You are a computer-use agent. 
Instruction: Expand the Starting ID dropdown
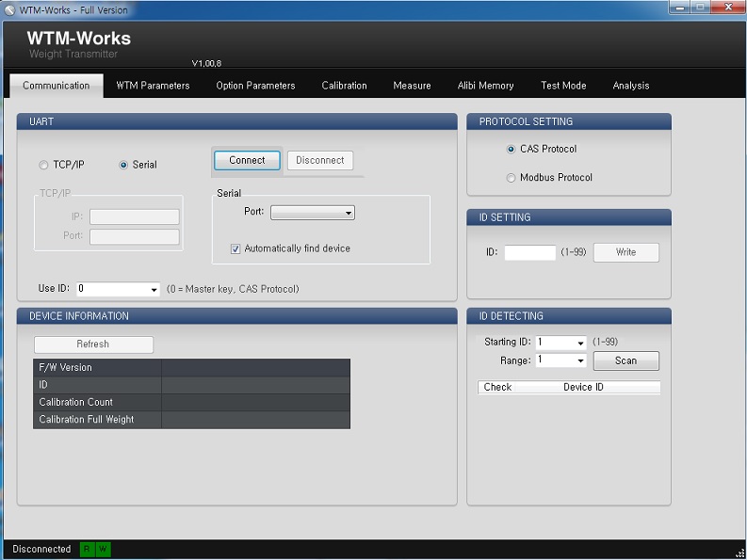click(560, 343)
